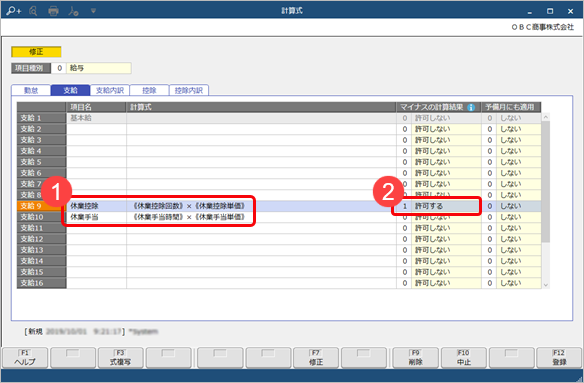The image size is (584, 383).
Task: Switch to the 勤怠 tab
Action: (x=31, y=90)
